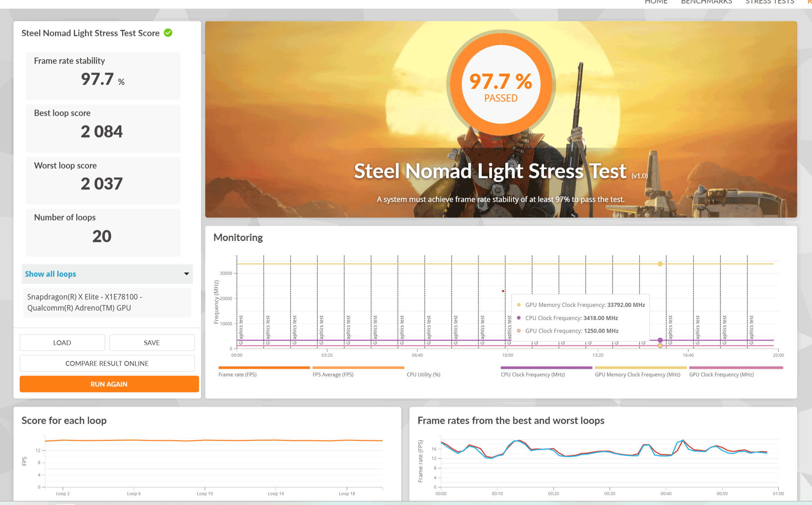This screenshot has width=812, height=505.
Task: Click the yellow GPU Memory Clock legend swatch
Action: click(x=641, y=367)
